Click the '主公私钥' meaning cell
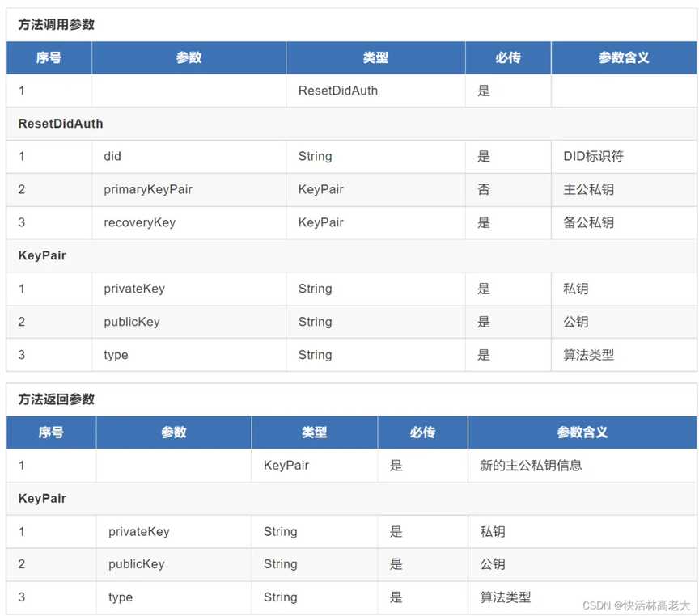This screenshot has height=616, width=699. coord(588,189)
